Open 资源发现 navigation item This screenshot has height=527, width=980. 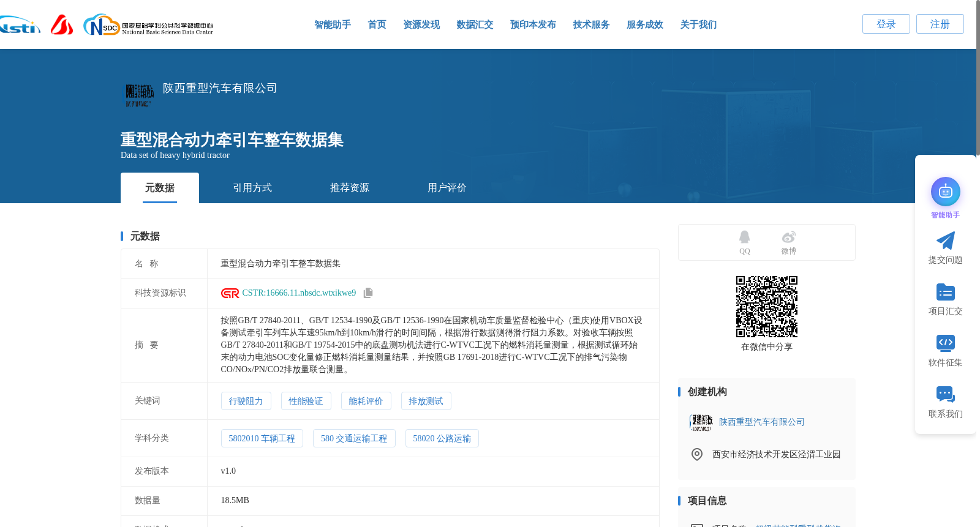click(421, 24)
